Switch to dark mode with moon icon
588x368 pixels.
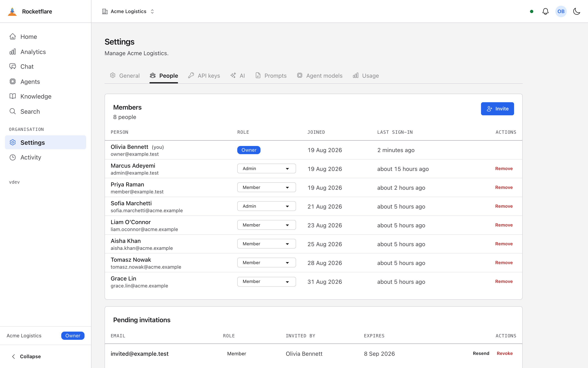coord(577,11)
